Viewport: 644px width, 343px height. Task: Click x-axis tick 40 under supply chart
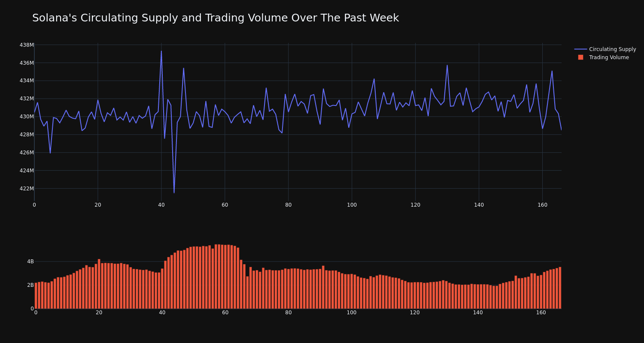[161, 205]
